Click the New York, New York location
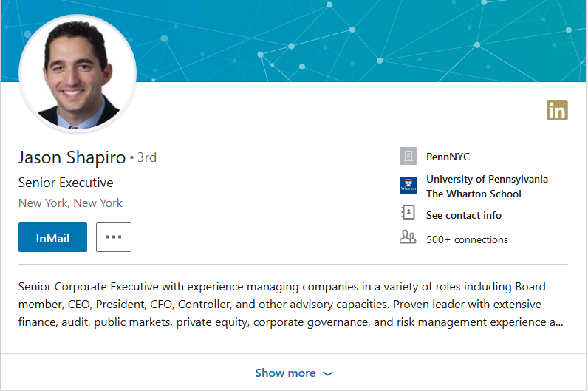Viewport: 588px width, 391px height. pyautogui.click(x=70, y=203)
